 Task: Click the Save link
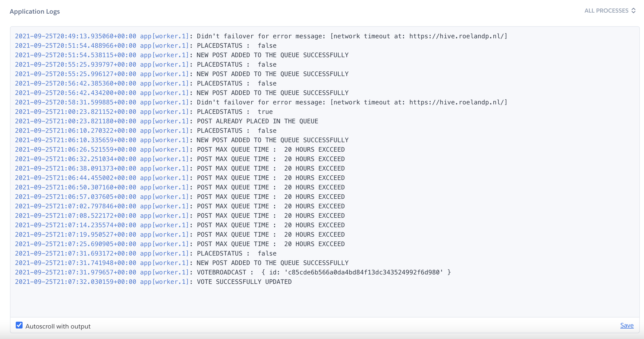tap(627, 325)
